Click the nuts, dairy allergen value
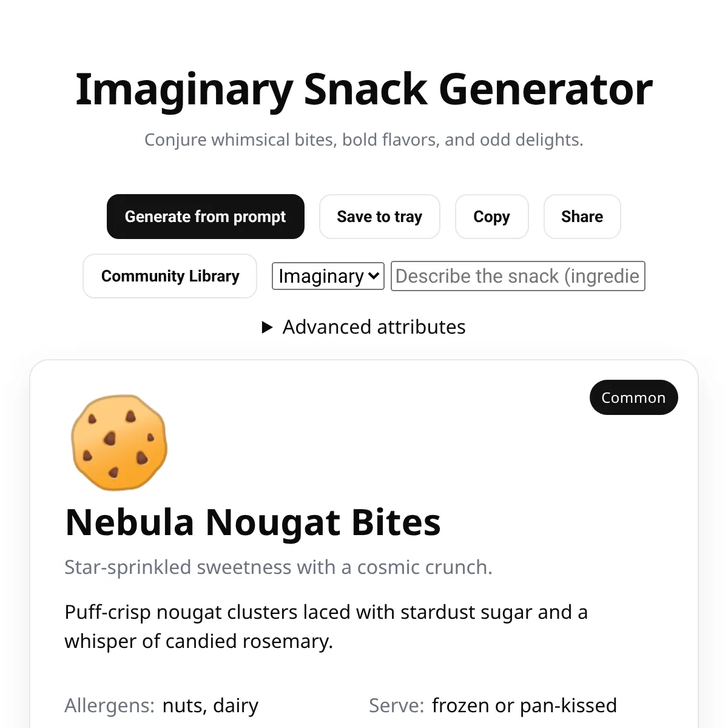The image size is (728, 728). coord(211,706)
